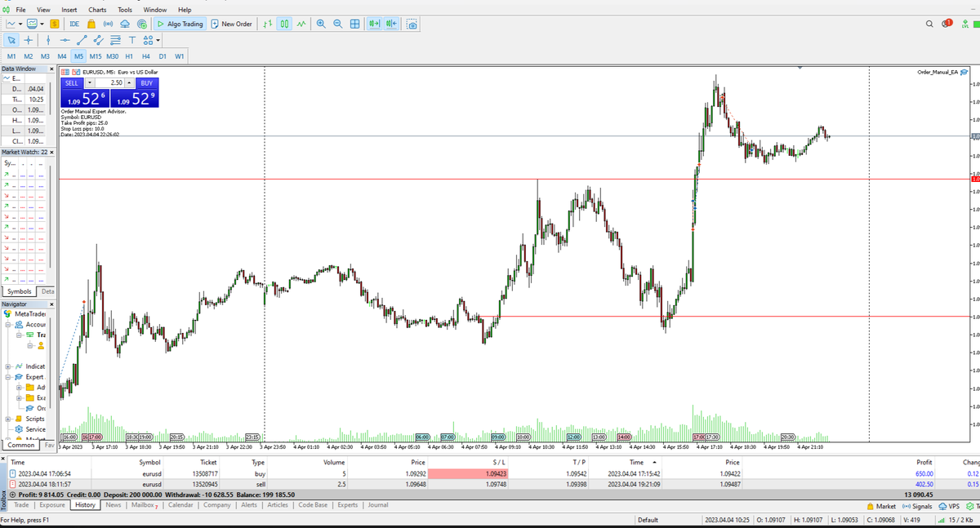The height and width of the screenshot is (528, 980).
Task: Sort history by Profit column header
Action: (x=924, y=462)
